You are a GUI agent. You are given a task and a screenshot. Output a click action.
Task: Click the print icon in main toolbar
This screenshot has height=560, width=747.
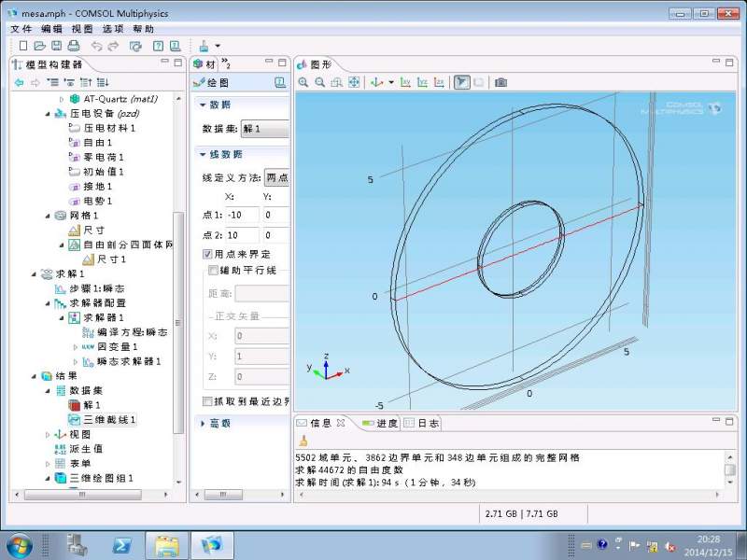[x=74, y=46]
